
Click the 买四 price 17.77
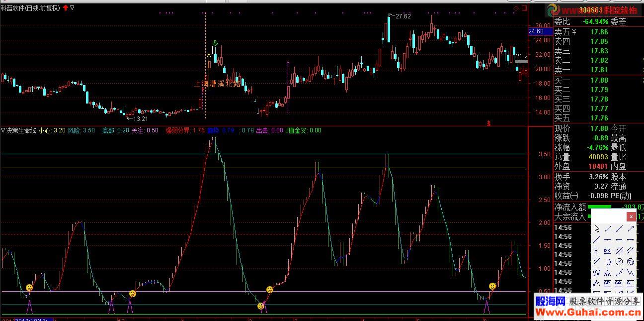pyautogui.click(x=599, y=108)
